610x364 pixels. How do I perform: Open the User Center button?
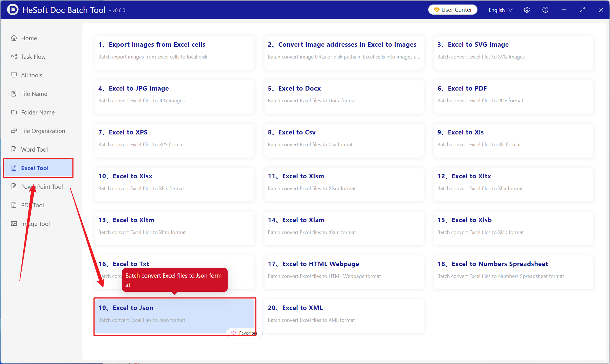click(453, 10)
